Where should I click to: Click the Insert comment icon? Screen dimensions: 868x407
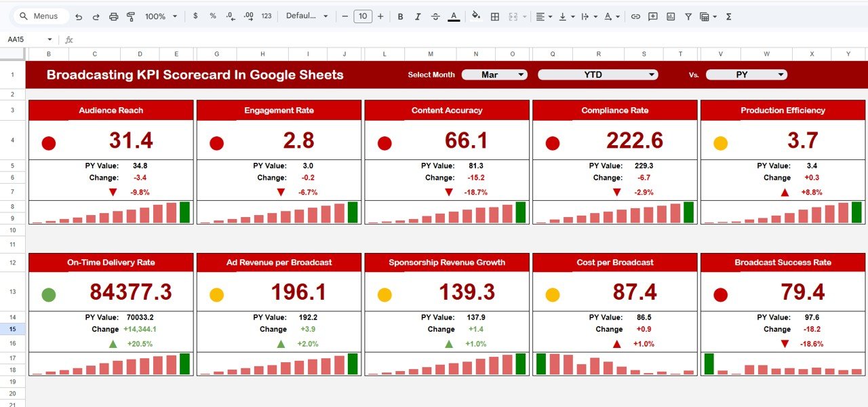[652, 16]
